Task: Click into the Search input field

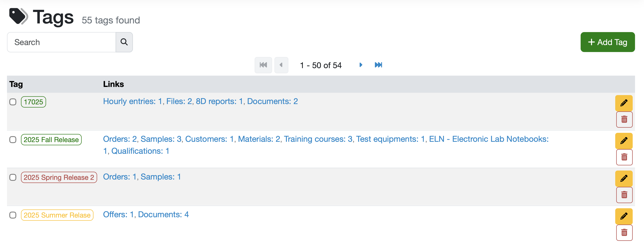Action: 62,42
